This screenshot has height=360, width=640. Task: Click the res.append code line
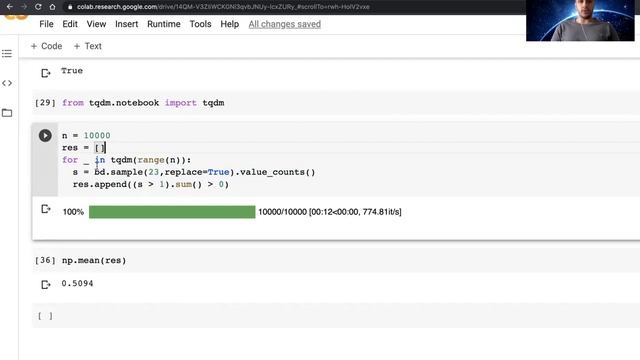[151, 184]
